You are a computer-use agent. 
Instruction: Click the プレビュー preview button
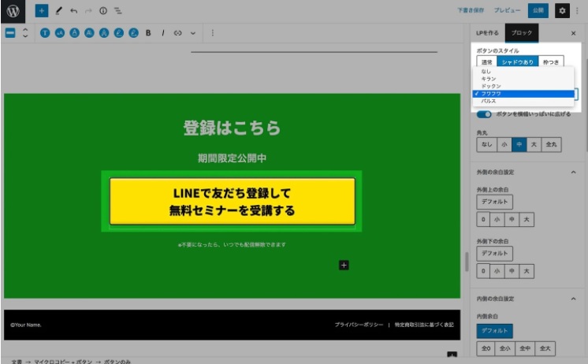507,10
